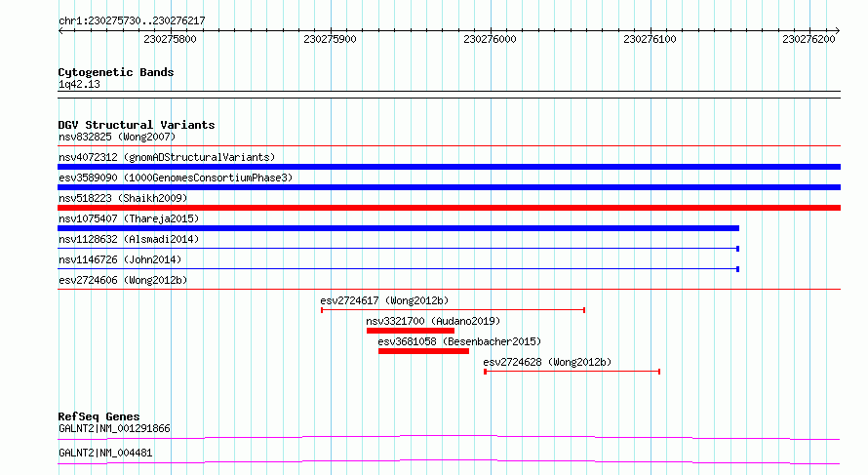The width and height of the screenshot is (868, 475).
Task: Open the esv3681058 (Besenbacher2015) label
Action: click(459, 341)
